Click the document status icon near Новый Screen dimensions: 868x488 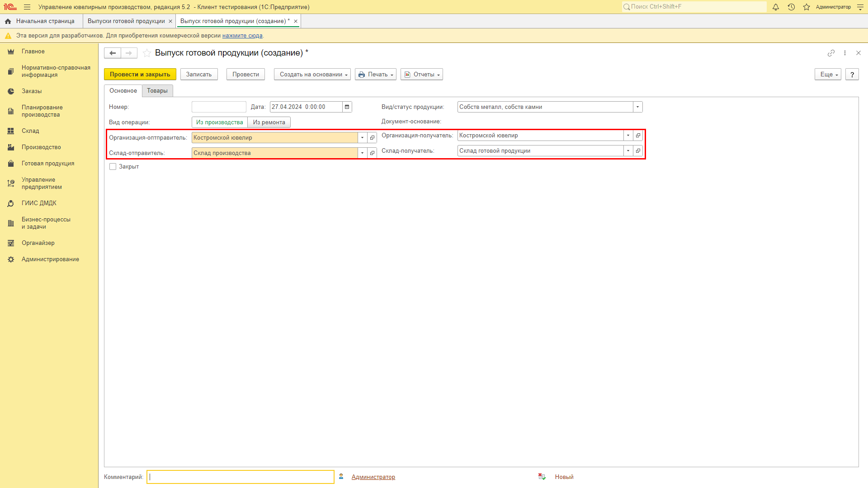tap(542, 477)
